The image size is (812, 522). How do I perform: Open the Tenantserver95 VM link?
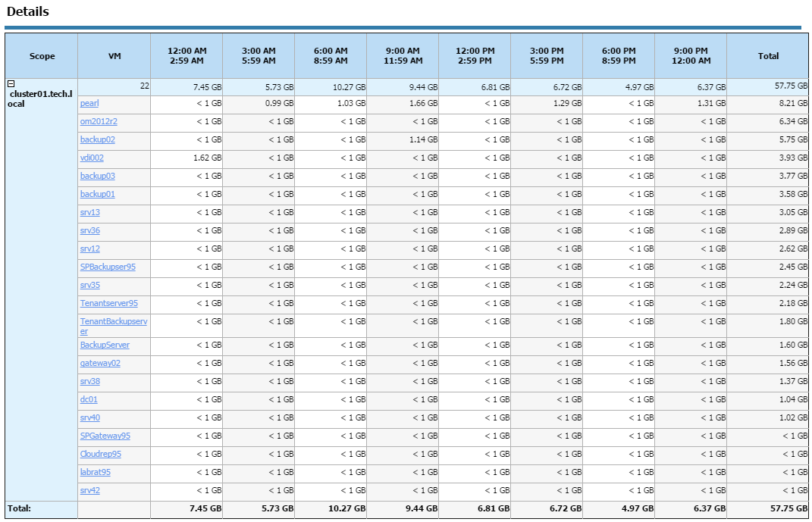tap(108, 303)
